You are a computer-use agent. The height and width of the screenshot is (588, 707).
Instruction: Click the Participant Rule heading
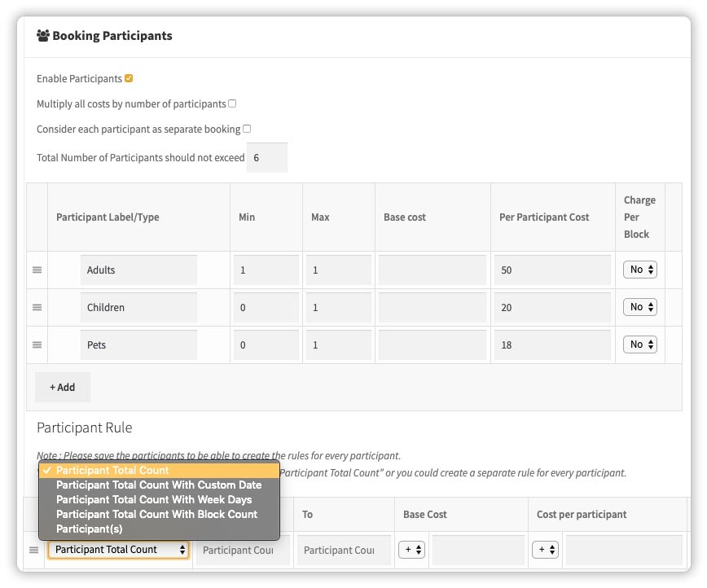pos(85,428)
